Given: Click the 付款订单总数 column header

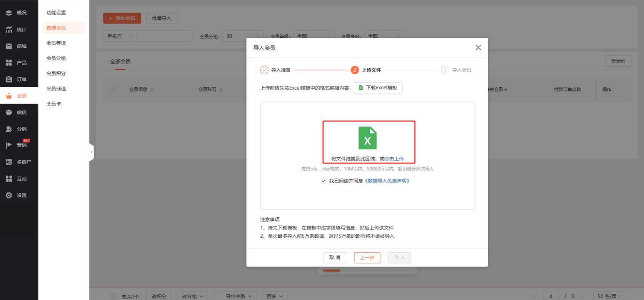Looking at the screenshot, I should pos(567,89).
